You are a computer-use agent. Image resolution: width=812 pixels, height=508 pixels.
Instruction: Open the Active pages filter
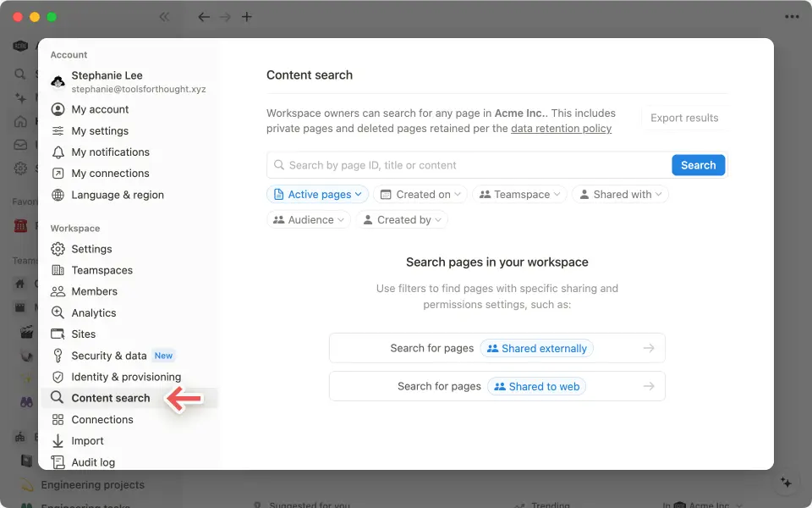coord(317,194)
